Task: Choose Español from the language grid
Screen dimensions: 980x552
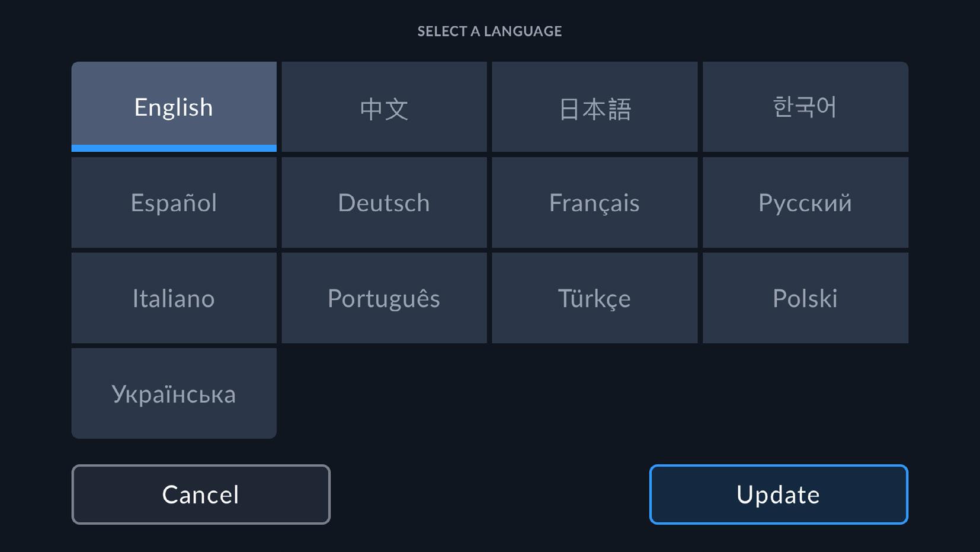Action: (174, 202)
